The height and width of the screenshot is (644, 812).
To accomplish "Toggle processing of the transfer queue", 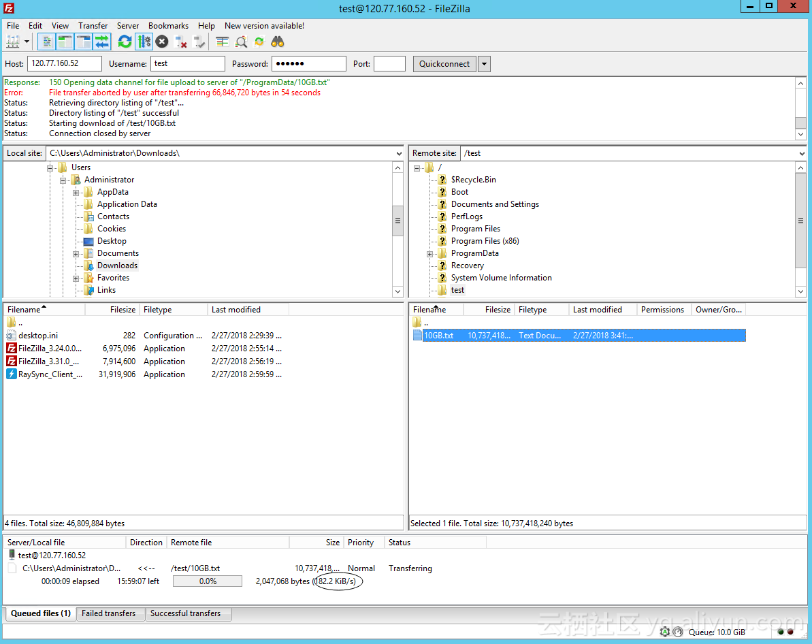I will pos(144,42).
